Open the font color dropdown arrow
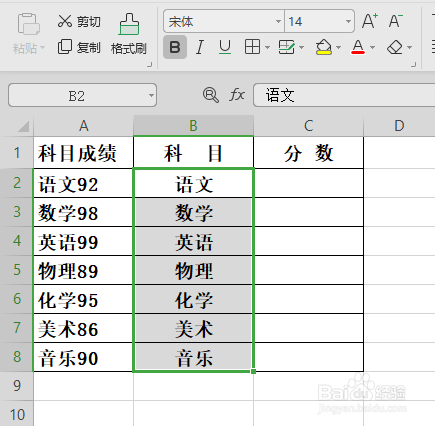This screenshot has height=426, width=435. pyautogui.click(x=373, y=47)
